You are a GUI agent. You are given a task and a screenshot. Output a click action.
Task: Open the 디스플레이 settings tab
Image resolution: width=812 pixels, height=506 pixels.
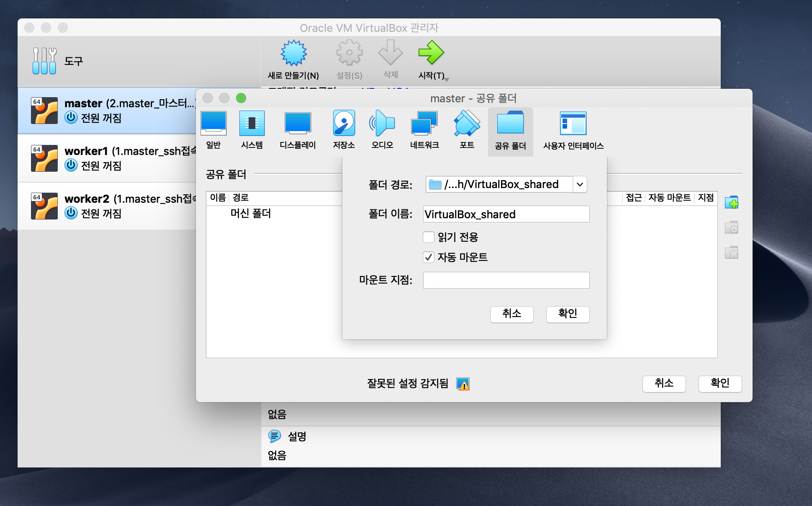pos(298,131)
